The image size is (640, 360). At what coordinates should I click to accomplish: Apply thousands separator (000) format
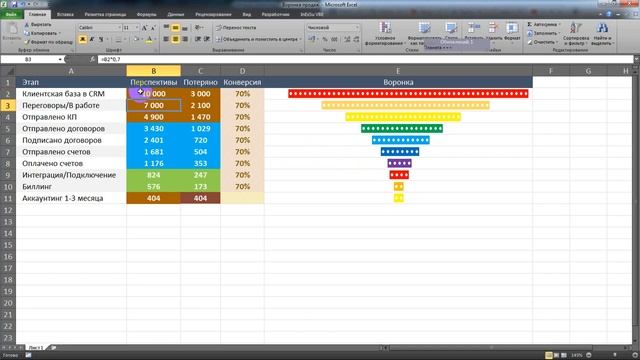coord(334,39)
